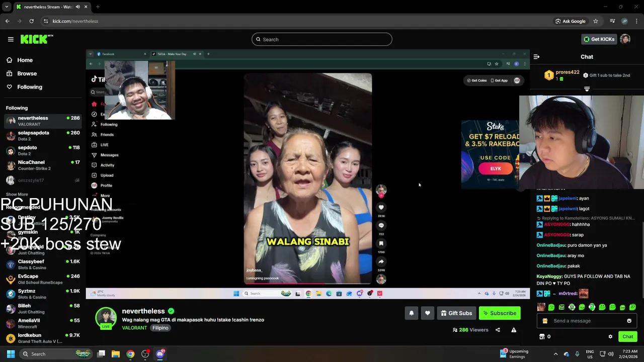Screen dimensions: 644x362
Task: Open recommended channel Classybeef
Action: click(43, 264)
